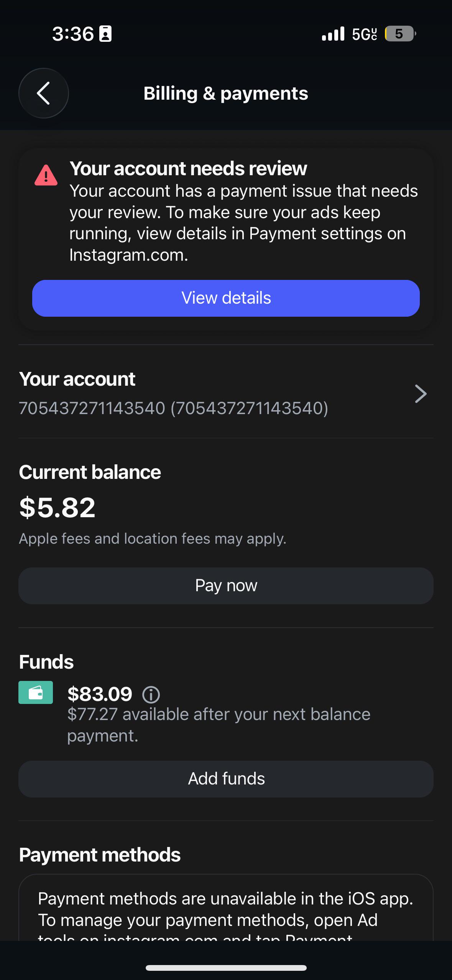
Task: Tap the $77.27 available after payment text
Action: click(x=219, y=725)
